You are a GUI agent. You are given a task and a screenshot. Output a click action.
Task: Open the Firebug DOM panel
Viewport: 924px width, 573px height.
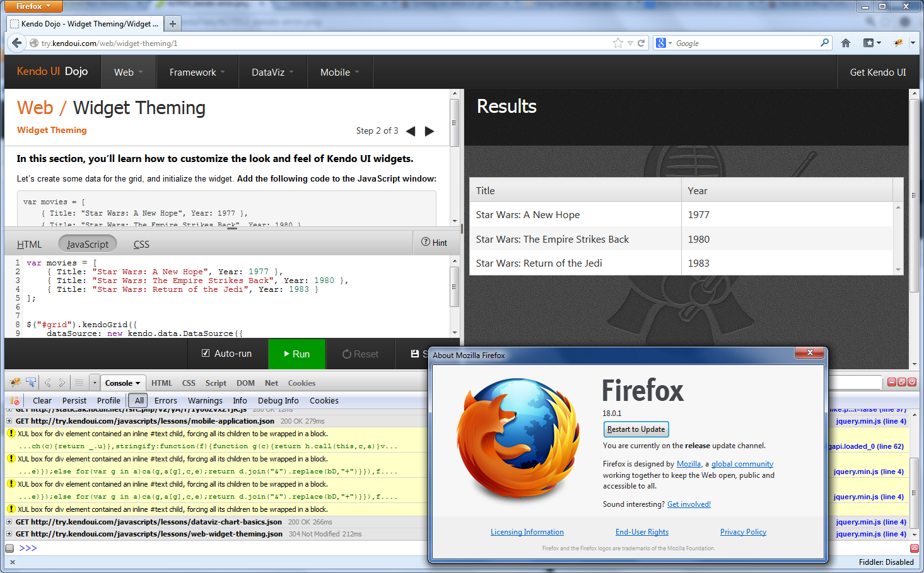click(245, 383)
